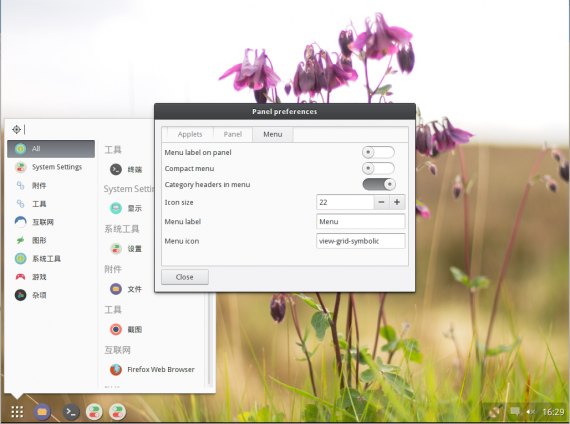Viewport: 570px width, 424px height.
Task: Switch to the Panel tab
Action: point(233,134)
